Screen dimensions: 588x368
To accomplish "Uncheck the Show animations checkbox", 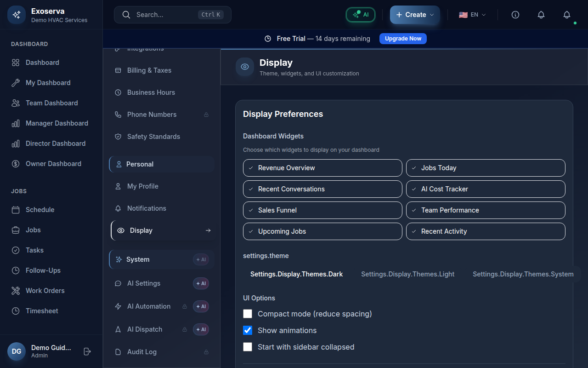I will coord(248,330).
